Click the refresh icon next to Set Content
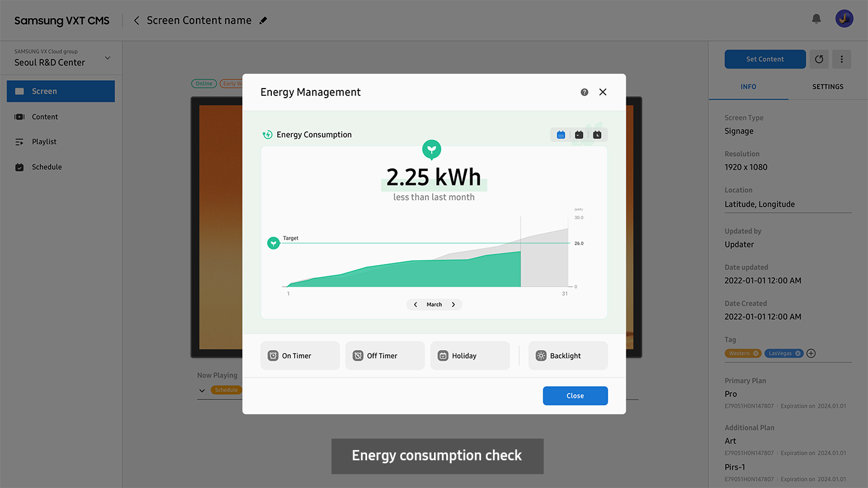The height and width of the screenshot is (488, 868). coord(819,59)
